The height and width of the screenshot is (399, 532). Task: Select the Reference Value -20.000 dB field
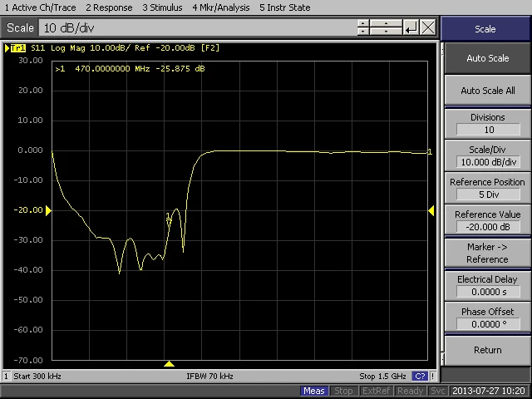click(x=488, y=227)
